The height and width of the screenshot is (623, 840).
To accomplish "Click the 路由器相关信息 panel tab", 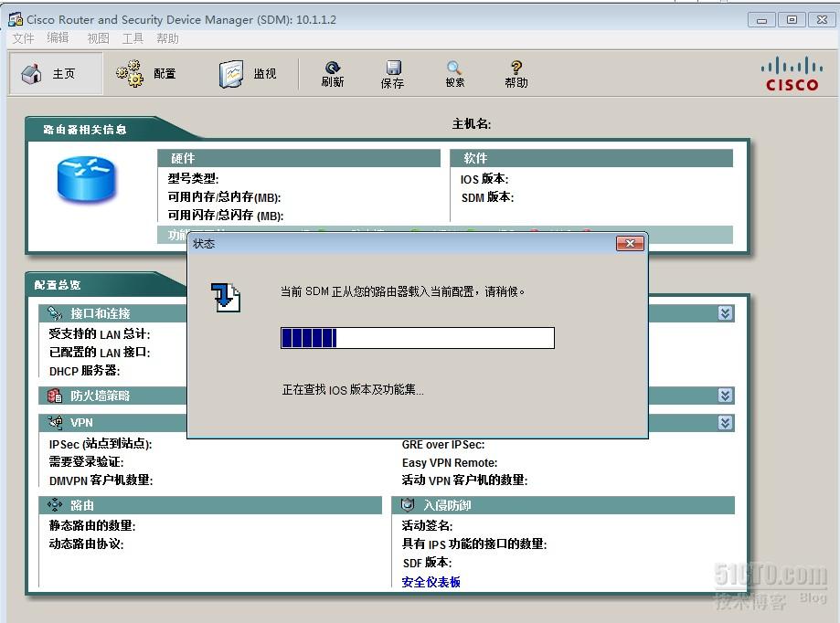I will click(85, 130).
